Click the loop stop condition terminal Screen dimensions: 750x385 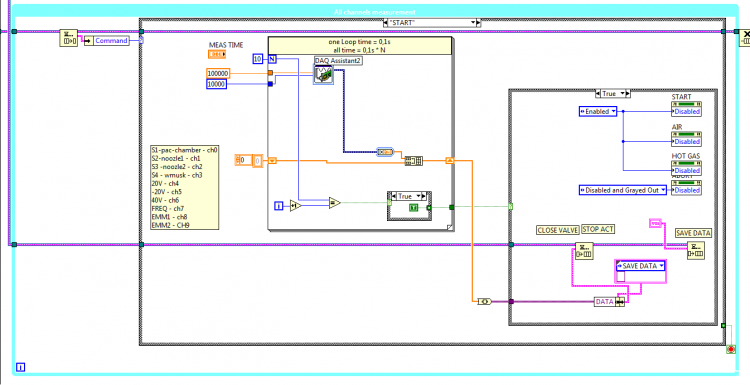(731, 350)
